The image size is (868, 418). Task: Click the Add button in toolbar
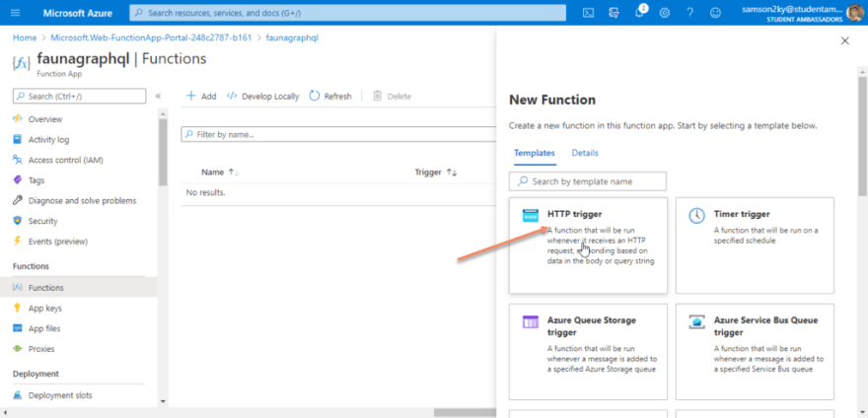point(201,96)
